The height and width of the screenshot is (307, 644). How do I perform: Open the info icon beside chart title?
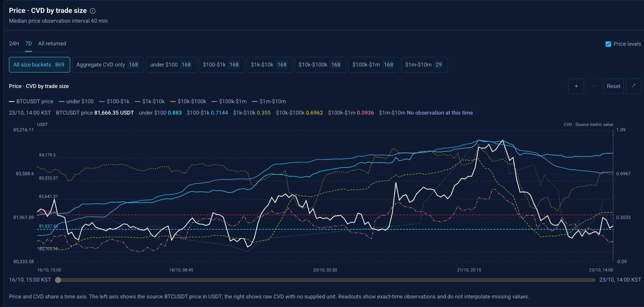point(93,11)
